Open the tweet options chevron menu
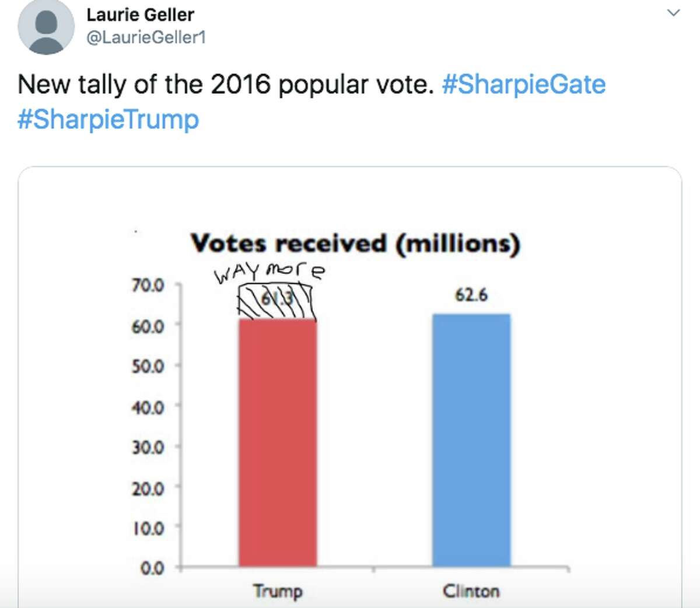The image size is (700, 608). 673,13
